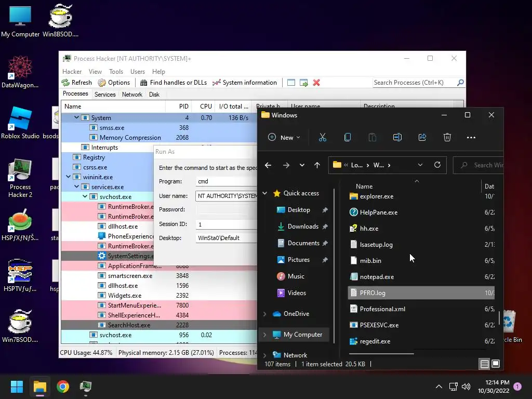The height and width of the screenshot is (399, 532).
Task: Collapse the wininit.exe tree node
Action: 69,177
